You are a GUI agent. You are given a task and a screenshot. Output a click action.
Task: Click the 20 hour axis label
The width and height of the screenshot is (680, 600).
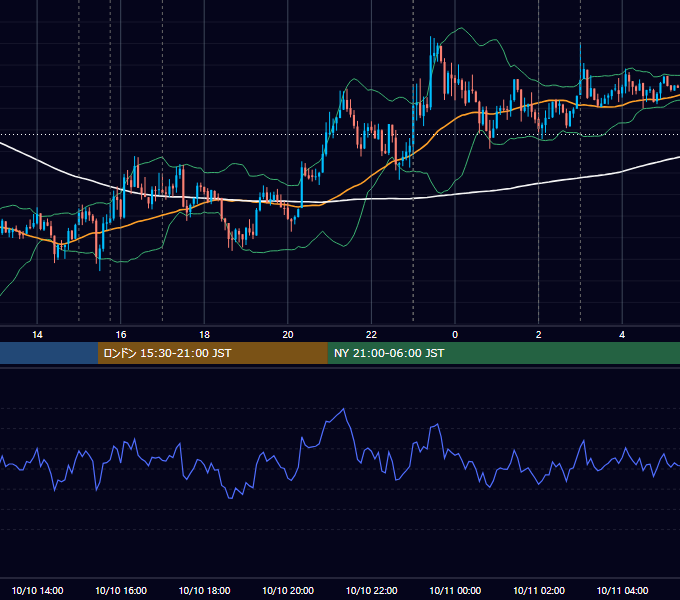coord(288,335)
